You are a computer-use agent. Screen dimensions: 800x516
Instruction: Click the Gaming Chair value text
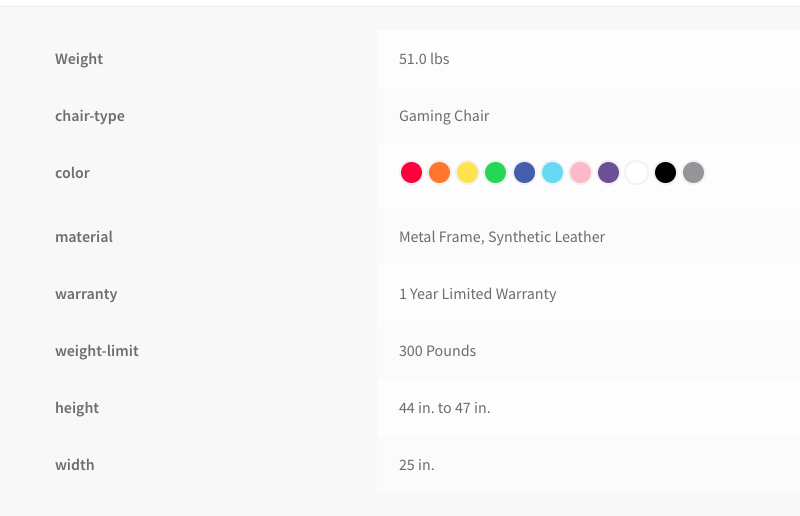click(x=444, y=116)
